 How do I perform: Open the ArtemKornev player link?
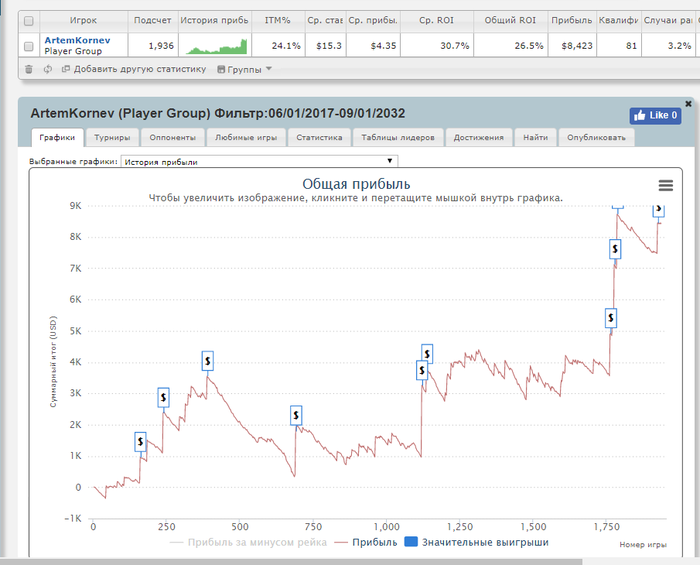click(x=77, y=40)
